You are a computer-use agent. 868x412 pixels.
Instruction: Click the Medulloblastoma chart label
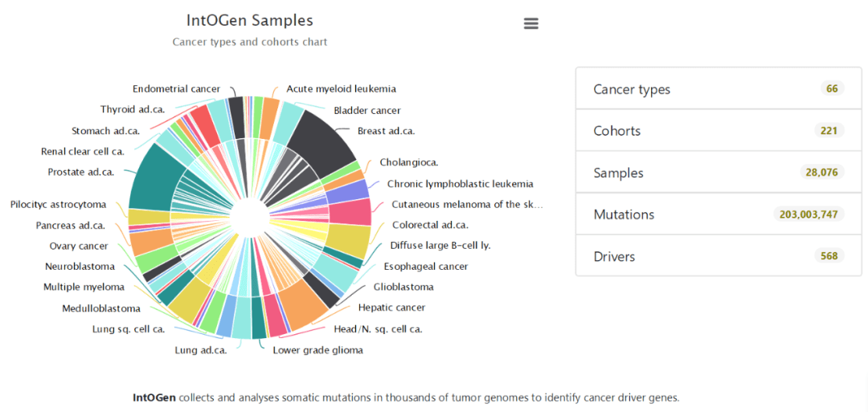(x=101, y=308)
